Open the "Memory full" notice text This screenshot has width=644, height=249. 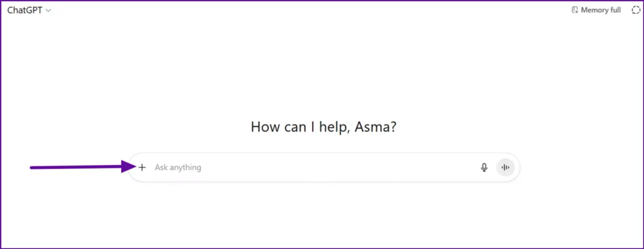tap(601, 10)
